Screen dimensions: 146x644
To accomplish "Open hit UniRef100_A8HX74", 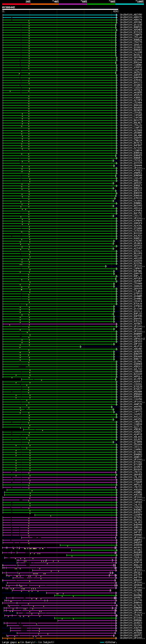I will 131,20.
